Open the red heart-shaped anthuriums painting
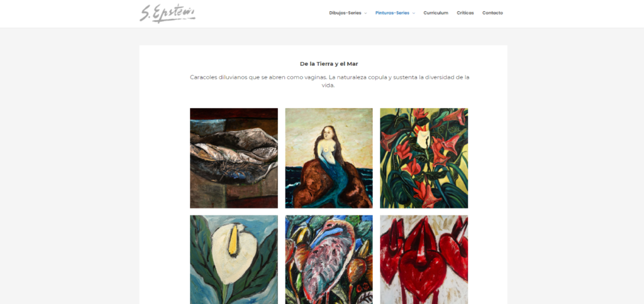 tap(424, 259)
